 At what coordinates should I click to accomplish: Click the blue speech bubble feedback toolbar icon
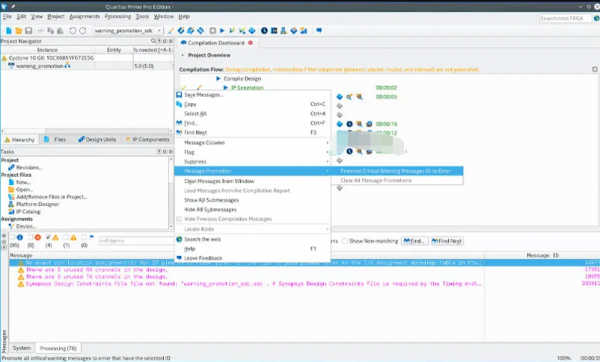tap(319, 31)
